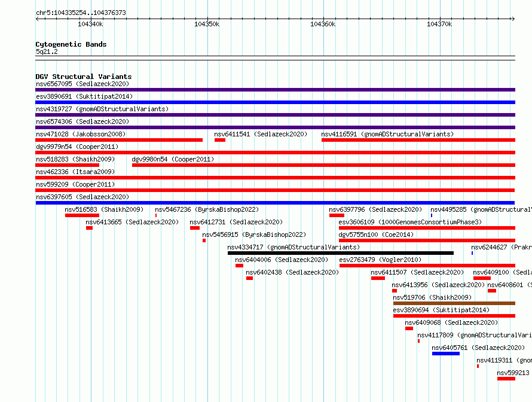Select esv3890694 (Suktitipat2014) label
The height and width of the screenshot is (402, 532).
coord(441,310)
